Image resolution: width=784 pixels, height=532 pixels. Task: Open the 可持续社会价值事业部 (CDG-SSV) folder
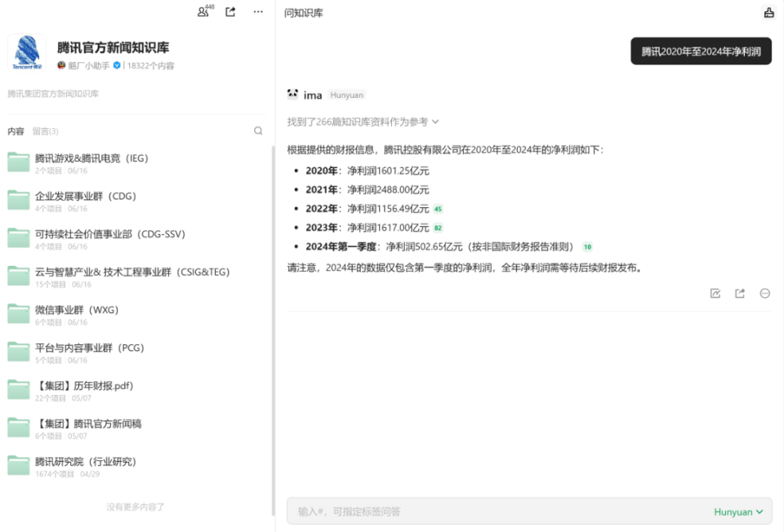coord(135,239)
